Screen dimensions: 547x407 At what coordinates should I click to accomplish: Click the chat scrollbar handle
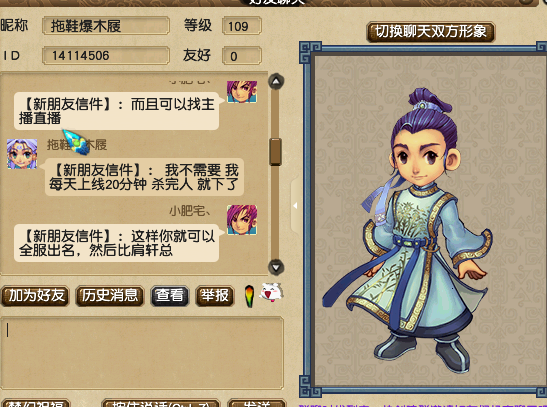pyautogui.click(x=276, y=151)
